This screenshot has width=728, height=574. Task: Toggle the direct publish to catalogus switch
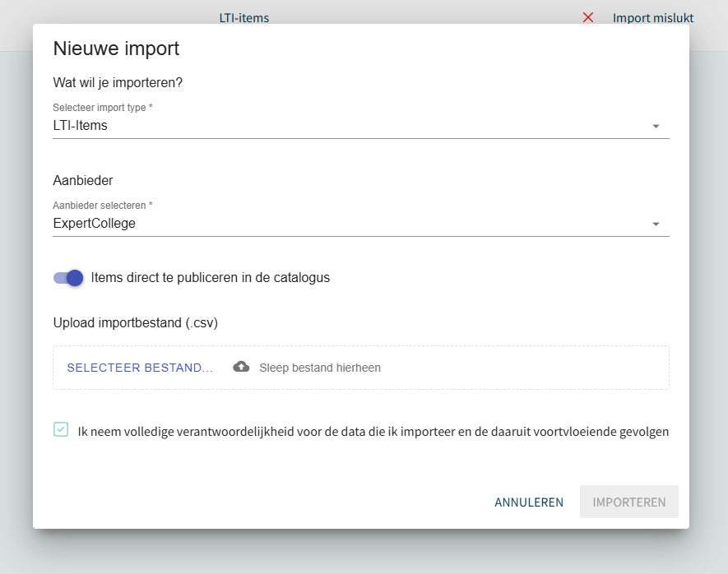[x=68, y=278]
